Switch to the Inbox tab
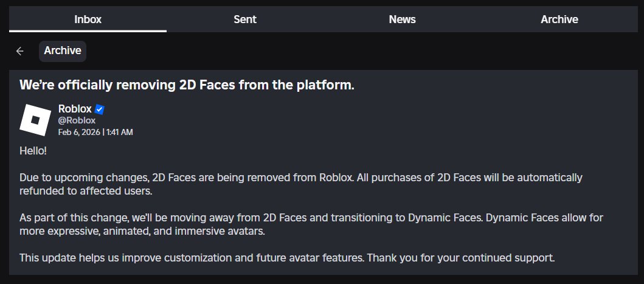Viewport: 644px width, 284px height. (88, 19)
